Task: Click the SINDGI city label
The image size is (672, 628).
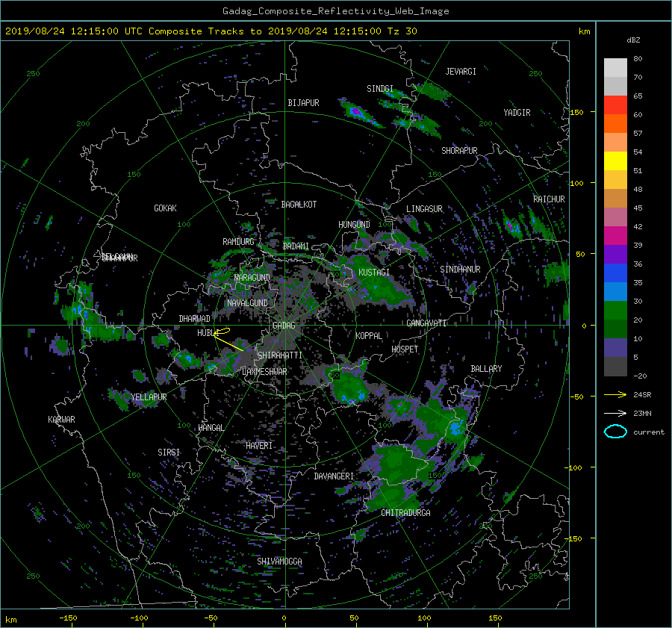Action: pos(380,89)
